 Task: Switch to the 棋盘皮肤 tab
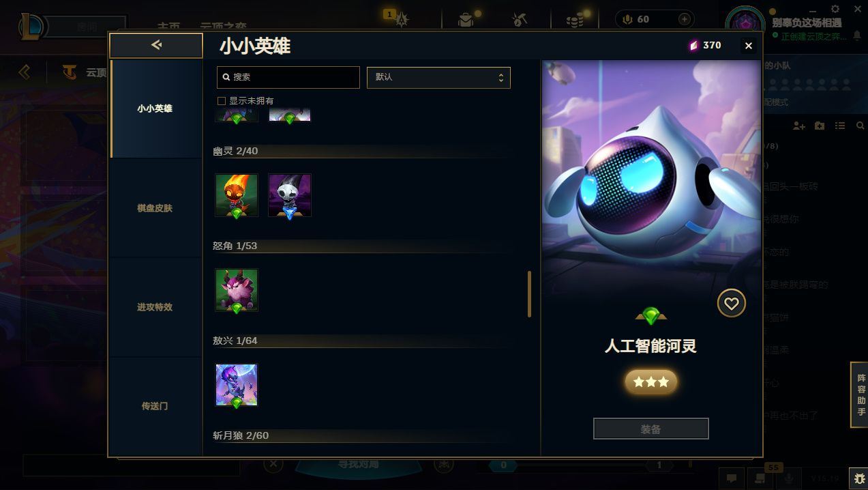point(155,208)
